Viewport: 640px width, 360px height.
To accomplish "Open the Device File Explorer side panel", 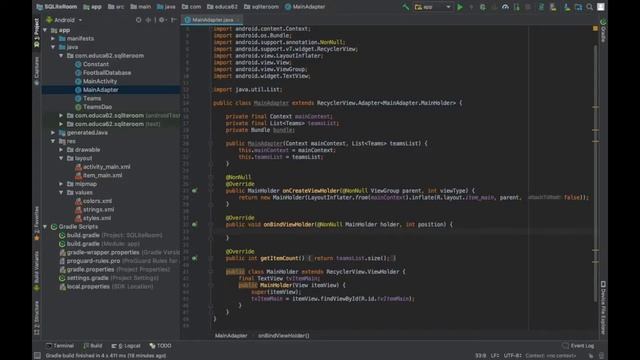I will tap(603, 307).
